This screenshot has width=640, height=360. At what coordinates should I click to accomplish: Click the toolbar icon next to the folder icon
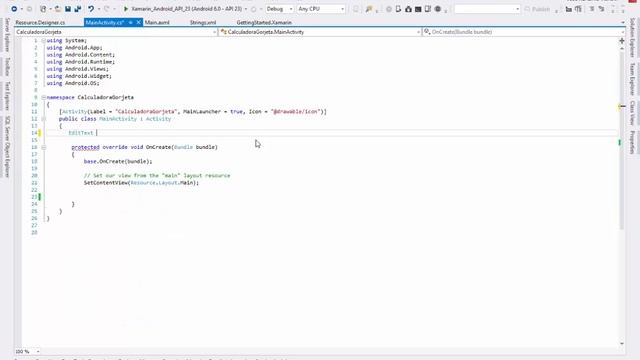pyautogui.click(x=578, y=9)
